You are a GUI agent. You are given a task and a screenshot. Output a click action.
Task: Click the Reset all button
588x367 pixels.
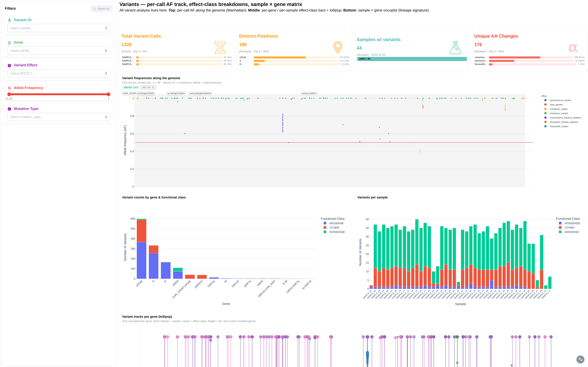pos(102,9)
